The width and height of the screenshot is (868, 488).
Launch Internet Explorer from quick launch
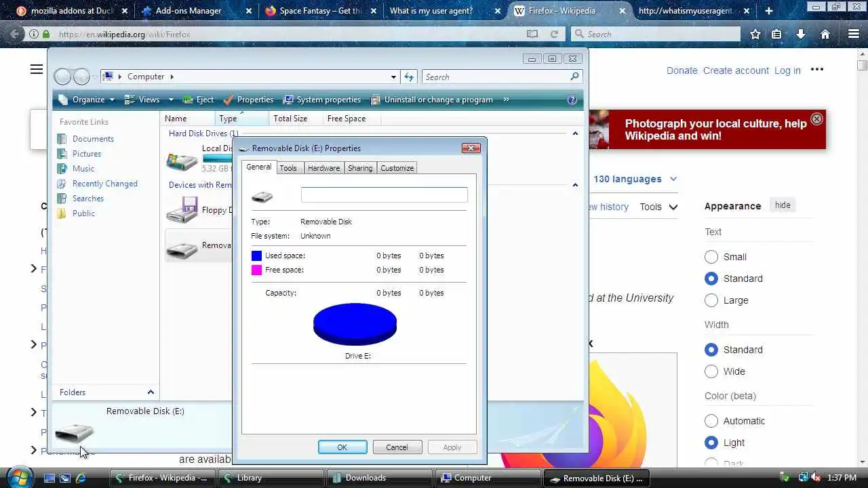pos(81,478)
